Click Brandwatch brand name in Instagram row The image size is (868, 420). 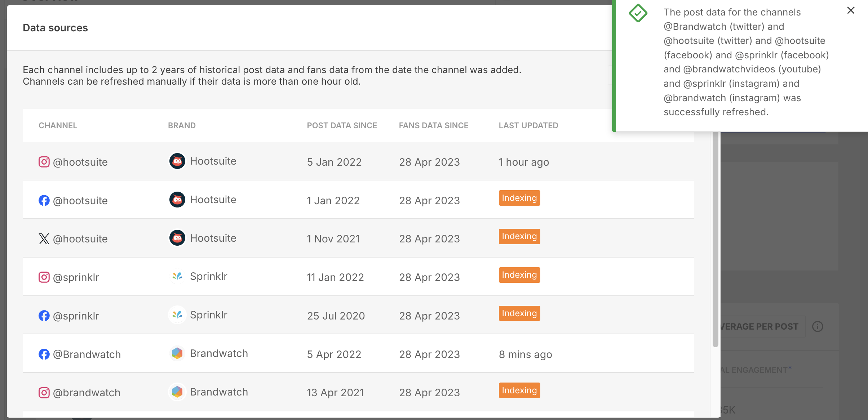point(219,392)
